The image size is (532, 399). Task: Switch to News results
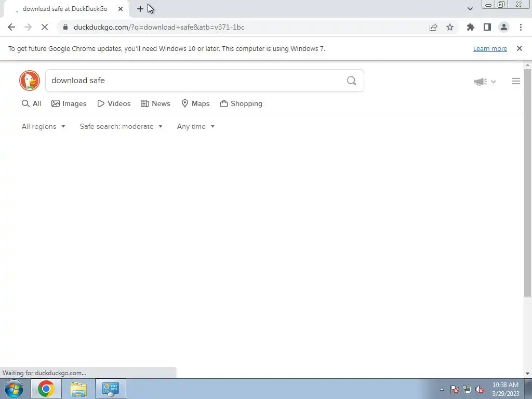[156, 103]
